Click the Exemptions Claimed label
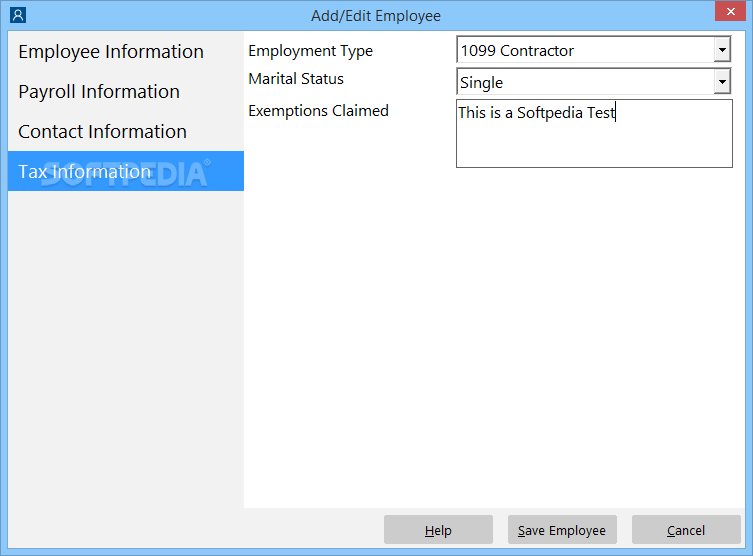The width and height of the screenshot is (753, 556). point(318,111)
